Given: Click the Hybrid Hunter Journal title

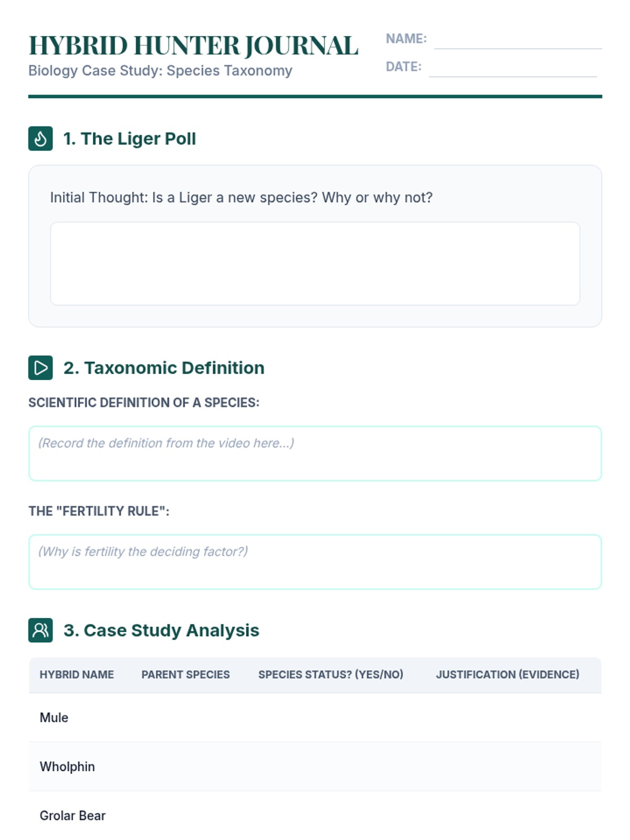Looking at the screenshot, I should [193, 46].
